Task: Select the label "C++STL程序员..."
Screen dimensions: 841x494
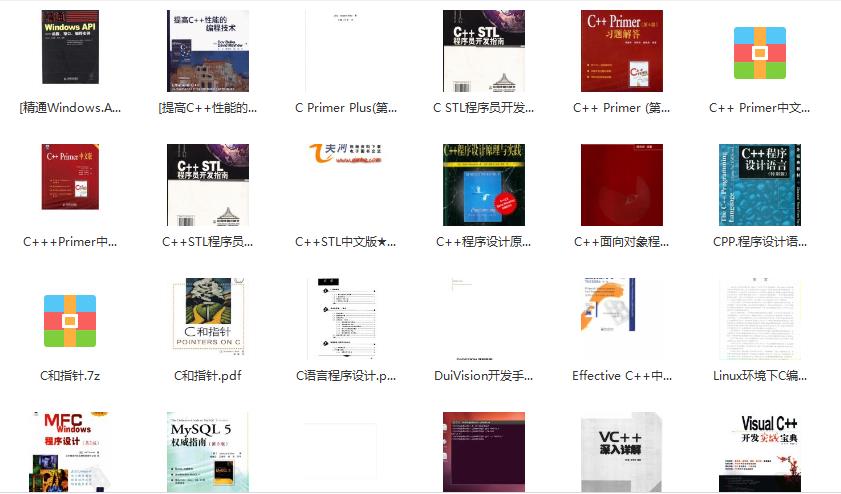Action: pos(208,242)
